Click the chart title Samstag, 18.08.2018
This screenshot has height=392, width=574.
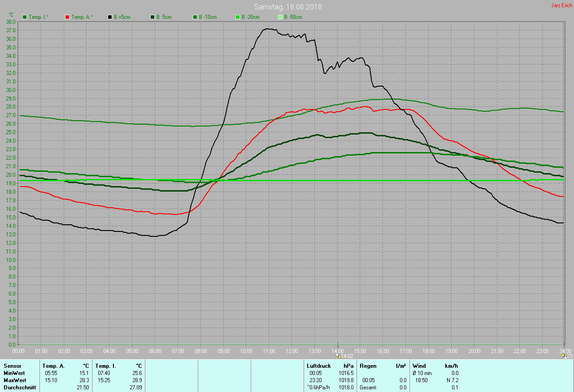287,7
